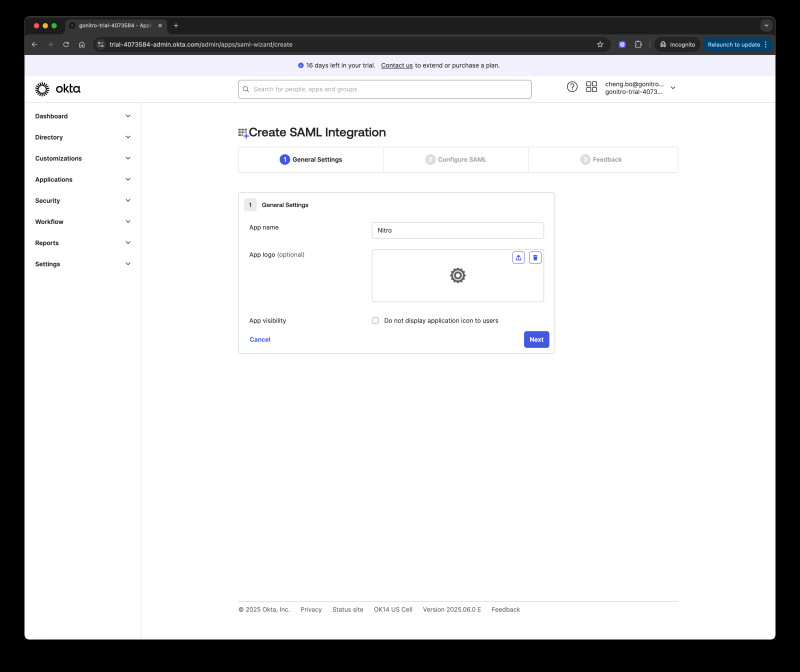
Task: Click the Next button
Action: tap(536, 339)
